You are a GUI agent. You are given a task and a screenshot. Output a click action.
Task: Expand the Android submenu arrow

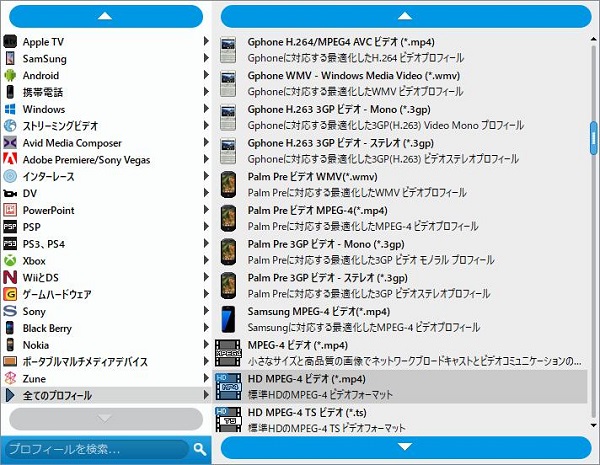pos(206,74)
